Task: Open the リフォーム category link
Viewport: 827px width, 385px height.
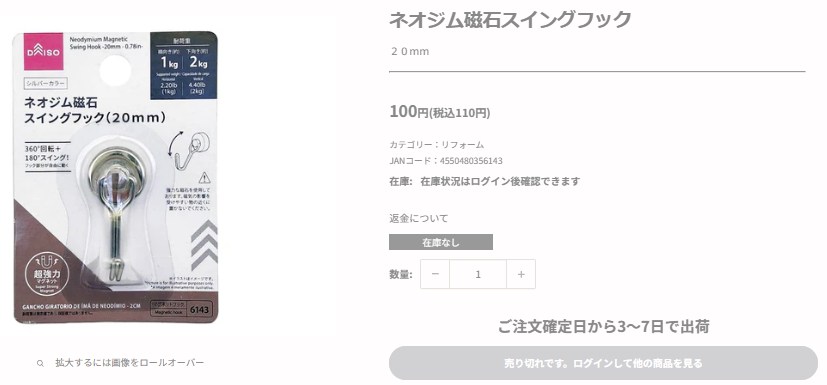Action: click(463, 145)
